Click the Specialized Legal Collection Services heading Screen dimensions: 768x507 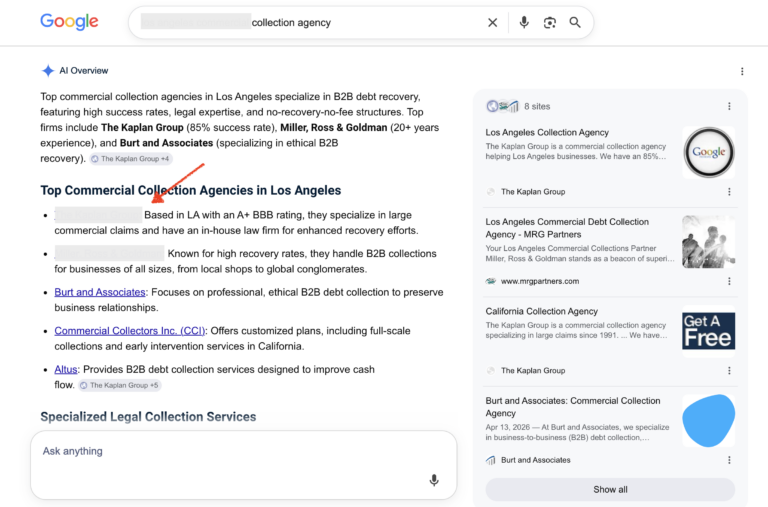[148, 416]
